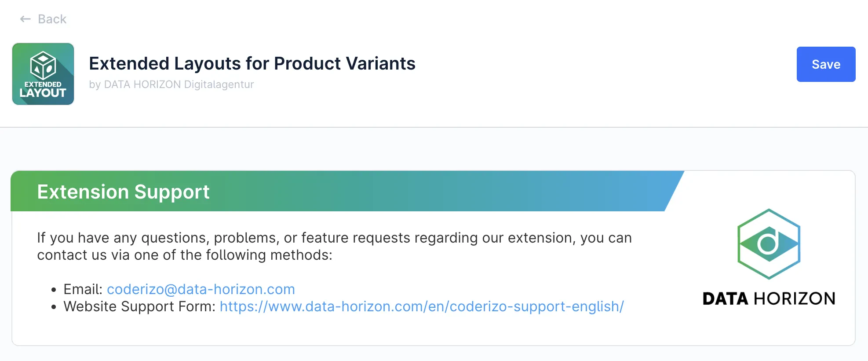
Task: Click the 'Website Support Form:' label
Action: [x=139, y=306]
